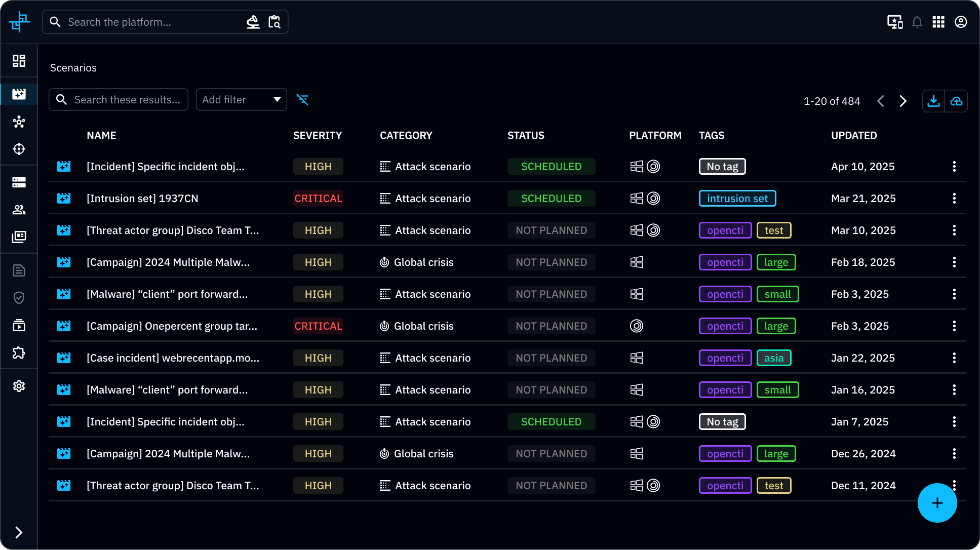This screenshot has width=980, height=550.
Task: Open the dashboard home sidebar icon
Action: [x=19, y=61]
